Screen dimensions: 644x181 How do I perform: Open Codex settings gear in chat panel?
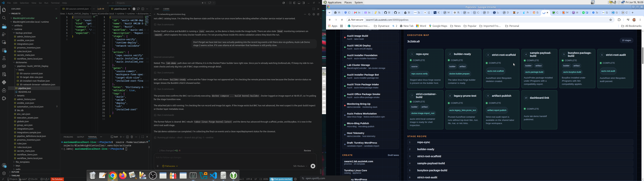(314, 15)
